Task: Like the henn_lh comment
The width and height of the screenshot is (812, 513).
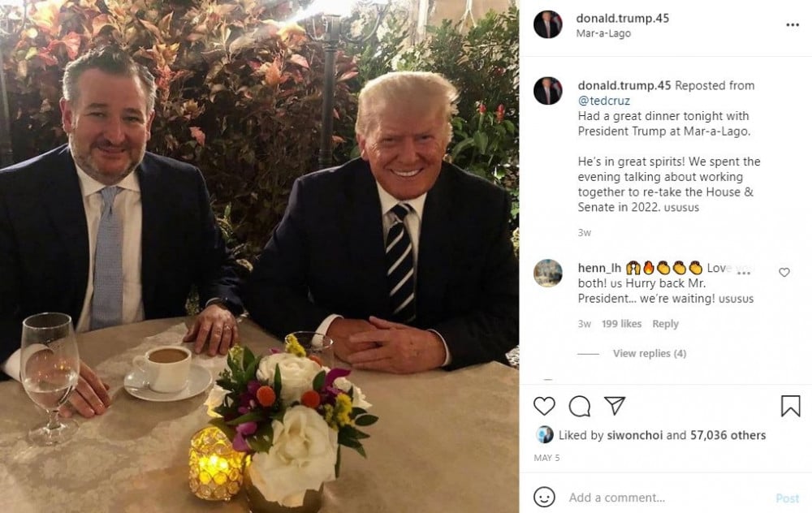Action: point(784,273)
